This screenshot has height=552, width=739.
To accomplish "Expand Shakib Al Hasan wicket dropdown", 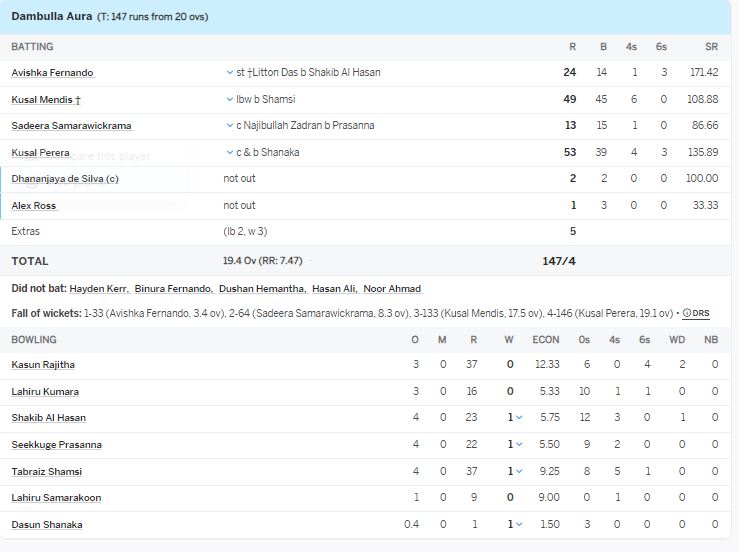I will pos(519,418).
